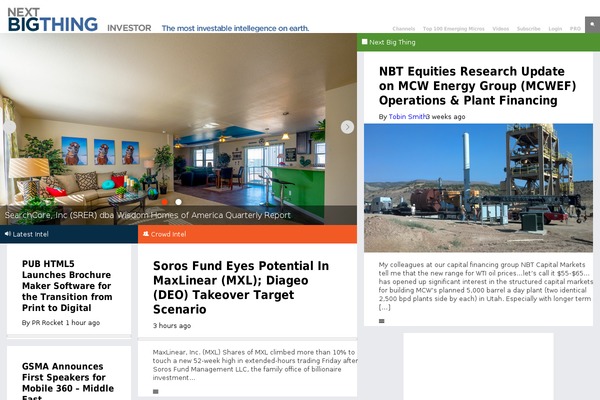Open the SearchCore Wisdom Homes Quarterly Report caption
This screenshot has height=400, width=600.
point(148,215)
